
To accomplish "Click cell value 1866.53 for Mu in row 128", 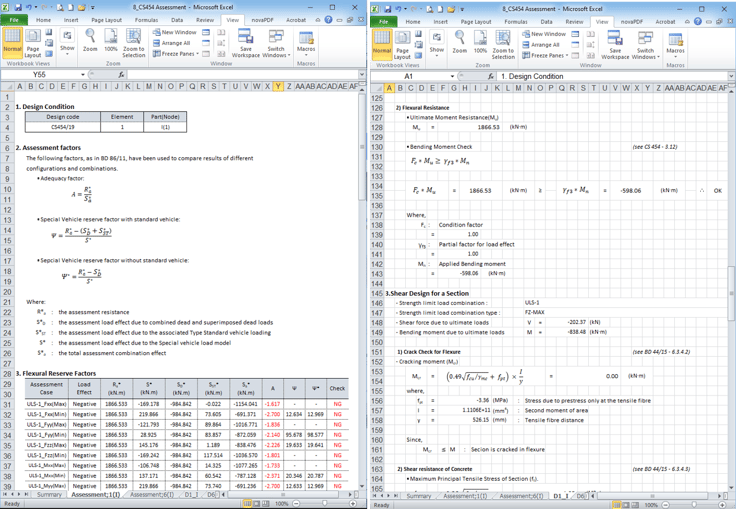I will click(488, 127).
